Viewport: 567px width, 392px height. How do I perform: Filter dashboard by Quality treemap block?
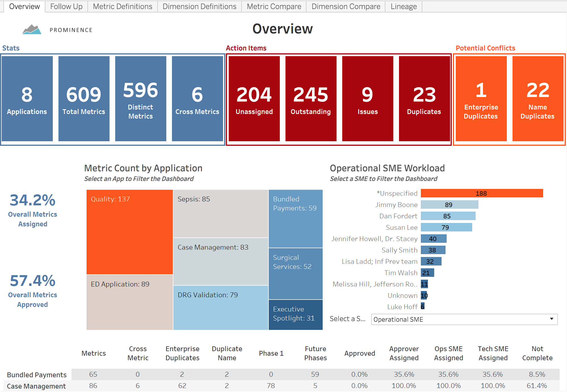pyautogui.click(x=129, y=232)
